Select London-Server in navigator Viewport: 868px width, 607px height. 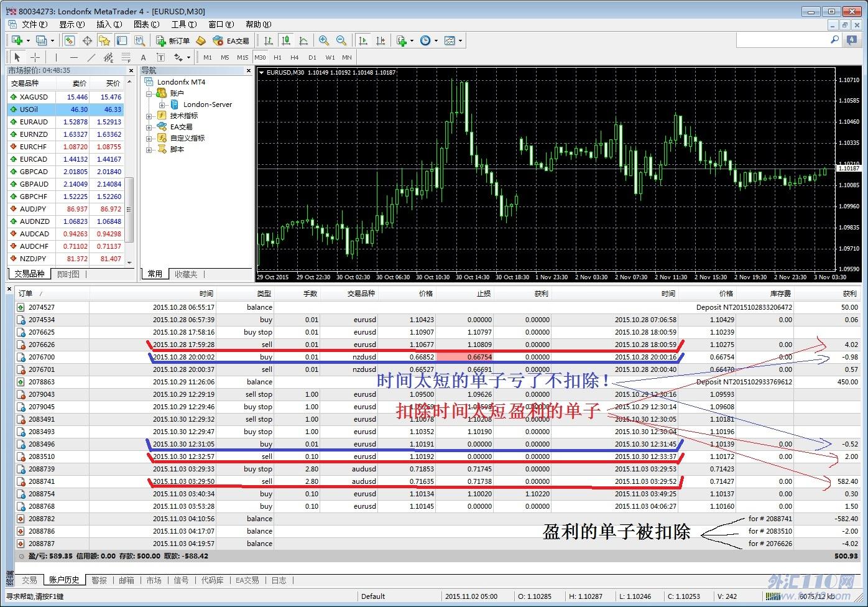tap(208, 104)
